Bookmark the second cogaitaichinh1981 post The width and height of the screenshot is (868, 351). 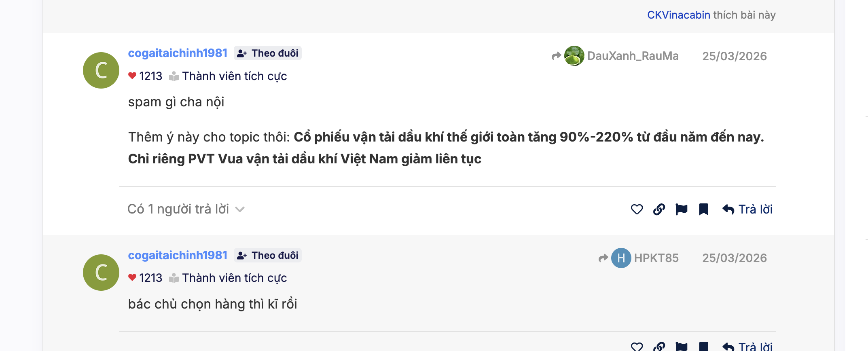coord(704,347)
